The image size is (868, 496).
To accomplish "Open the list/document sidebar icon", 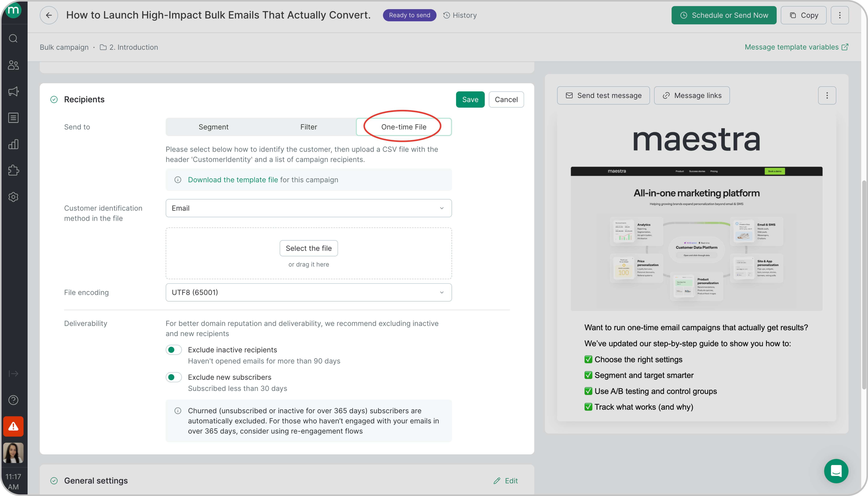I will coord(13,118).
